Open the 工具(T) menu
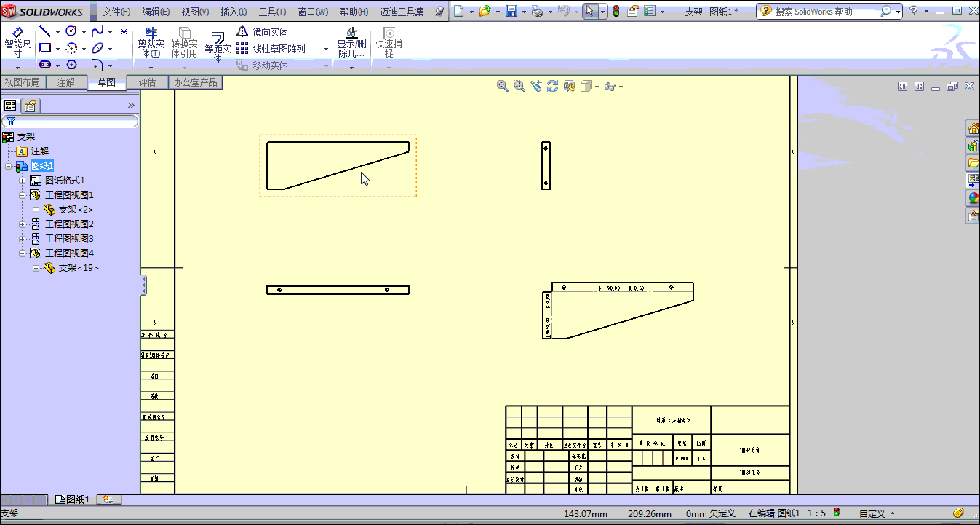Image resolution: width=980 pixels, height=525 pixels. [x=272, y=12]
